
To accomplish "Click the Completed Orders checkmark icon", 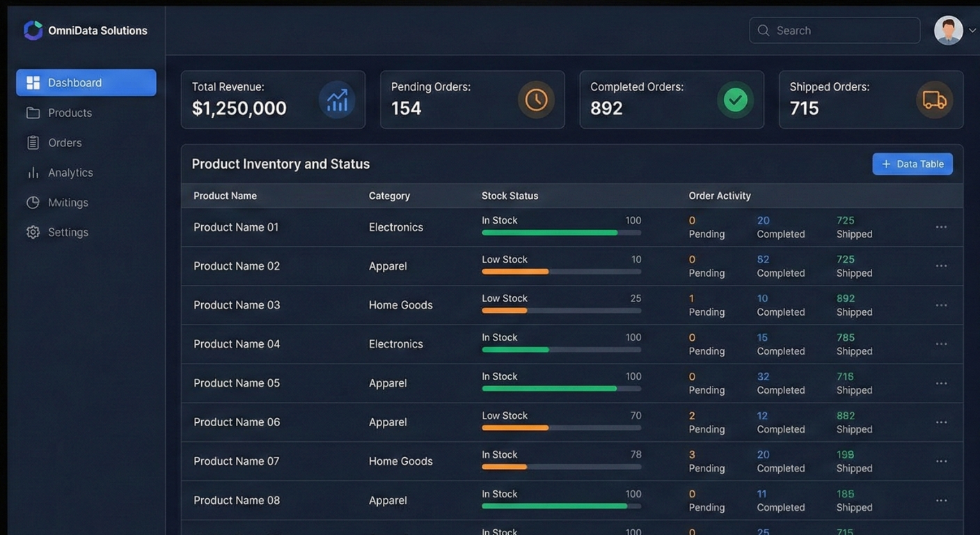I will click(735, 100).
